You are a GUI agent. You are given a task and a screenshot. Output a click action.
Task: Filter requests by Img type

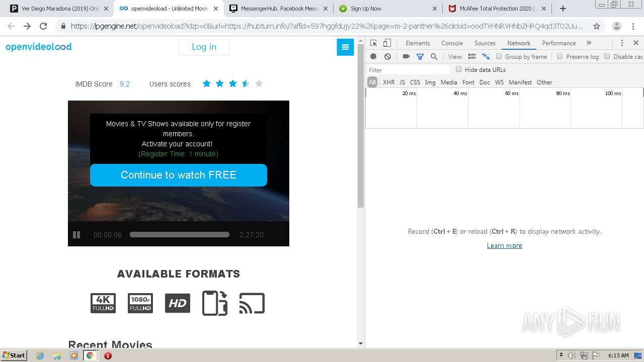pos(430,82)
